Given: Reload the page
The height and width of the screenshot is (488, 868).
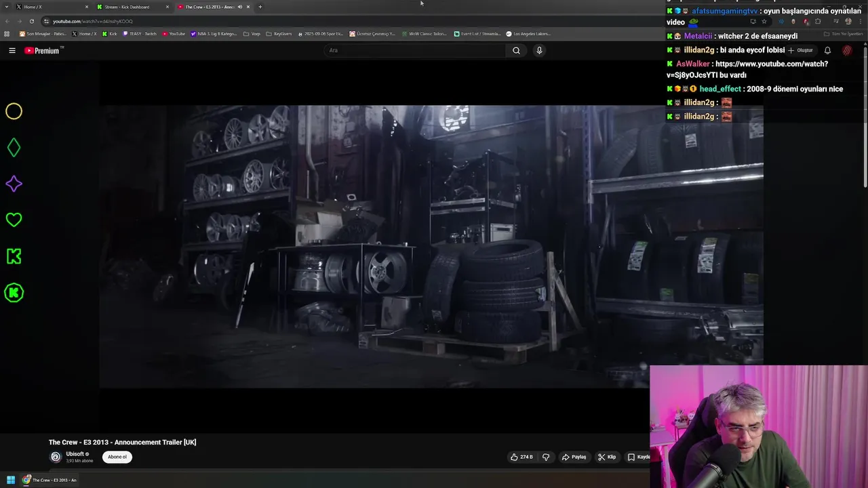Looking at the screenshot, I should coord(31,21).
